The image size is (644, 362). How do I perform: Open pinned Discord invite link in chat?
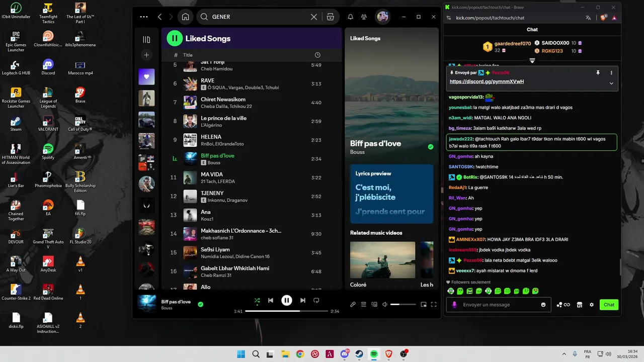click(487, 81)
